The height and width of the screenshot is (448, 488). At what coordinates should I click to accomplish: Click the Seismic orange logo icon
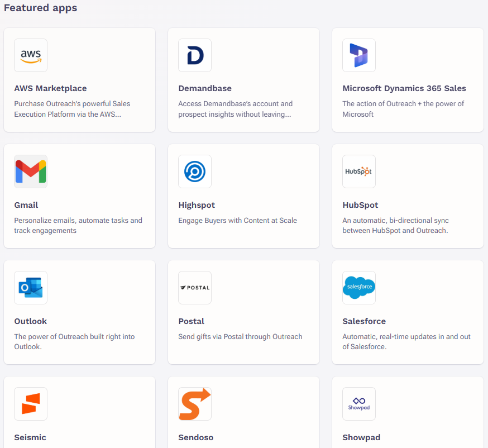point(31,404)
